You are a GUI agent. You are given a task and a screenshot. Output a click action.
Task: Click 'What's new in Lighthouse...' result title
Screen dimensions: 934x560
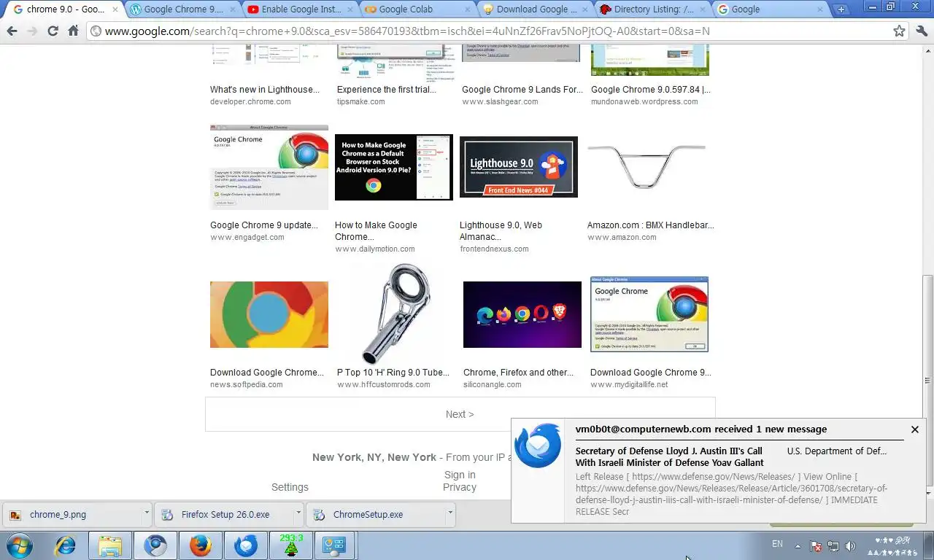[x=265, y=90]
